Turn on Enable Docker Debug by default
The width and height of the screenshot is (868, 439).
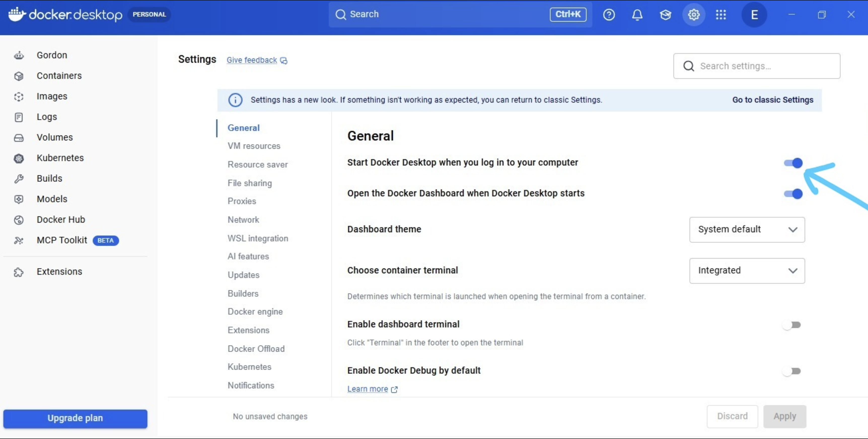(791, 371)
